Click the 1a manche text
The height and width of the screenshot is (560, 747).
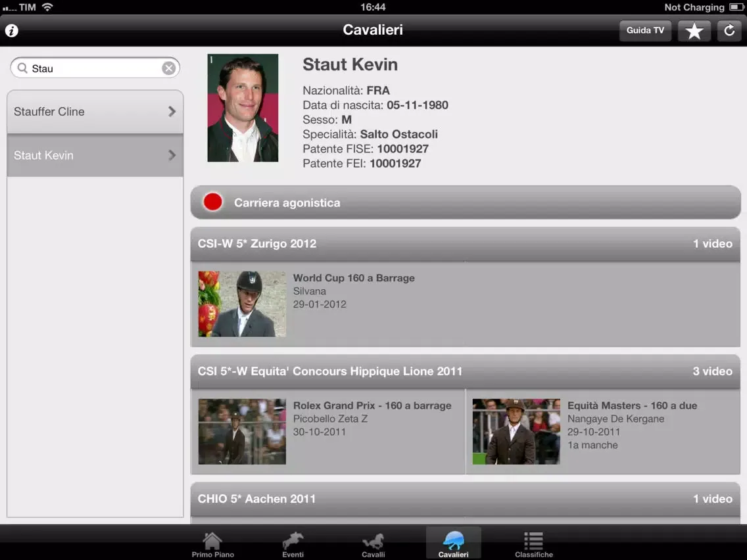pos(592,445)
